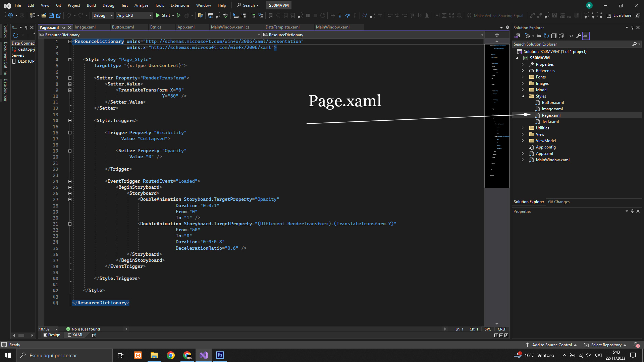Click Add to Source Control
This screenshot has width=644, height=362.
(552, 345)
